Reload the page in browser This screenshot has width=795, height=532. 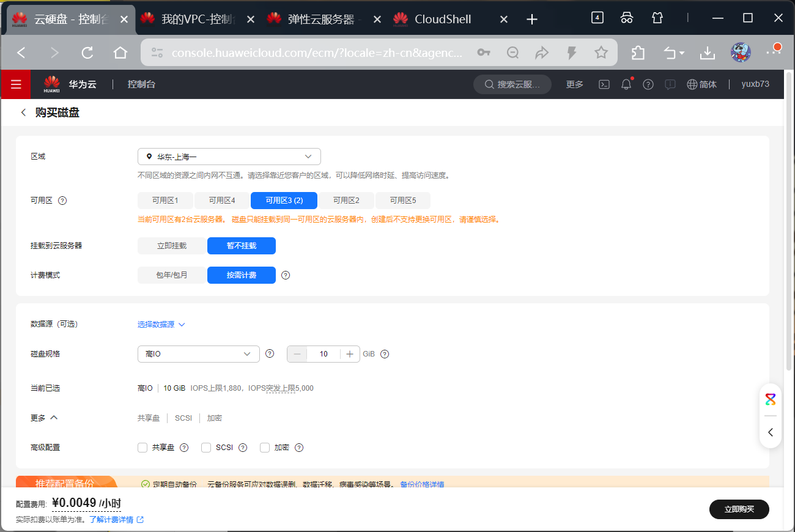point(87,53)
